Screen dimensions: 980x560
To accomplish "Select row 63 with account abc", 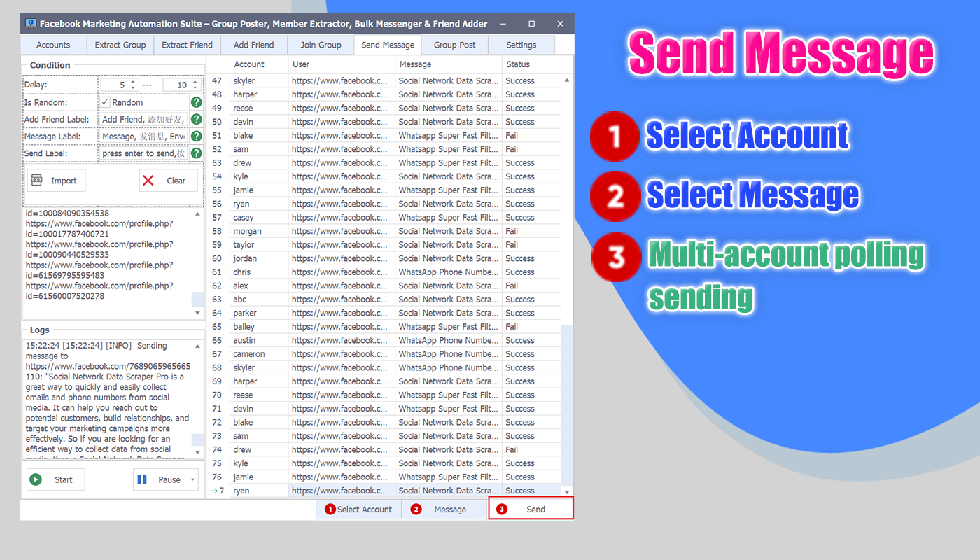I will pos(384,300).
